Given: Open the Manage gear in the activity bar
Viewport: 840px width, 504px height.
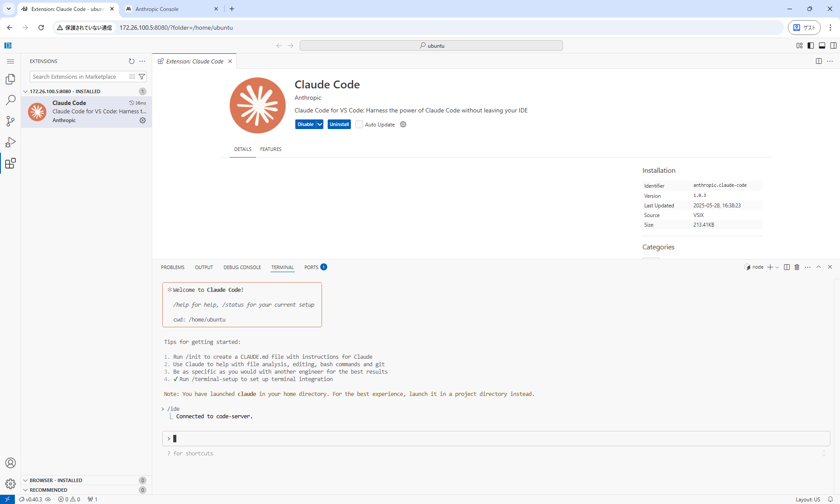Looking at the screenshot, I should coord(10,484).
